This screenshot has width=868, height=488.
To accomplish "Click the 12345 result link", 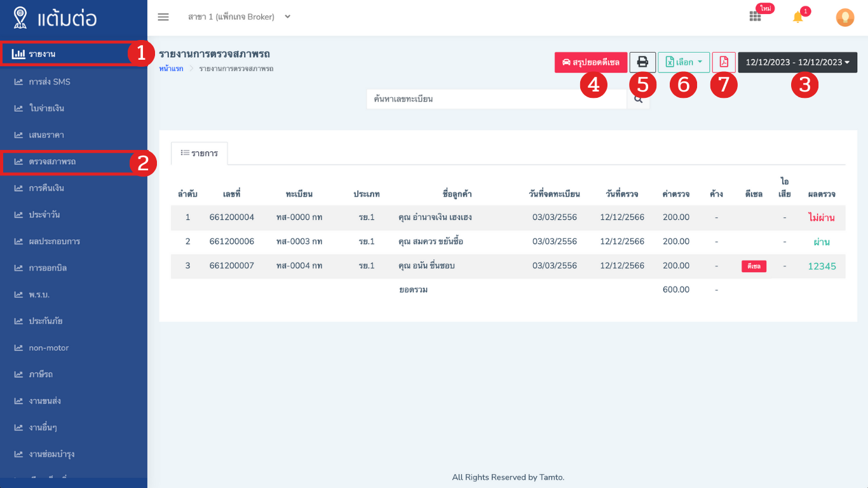I will (822, 266).
